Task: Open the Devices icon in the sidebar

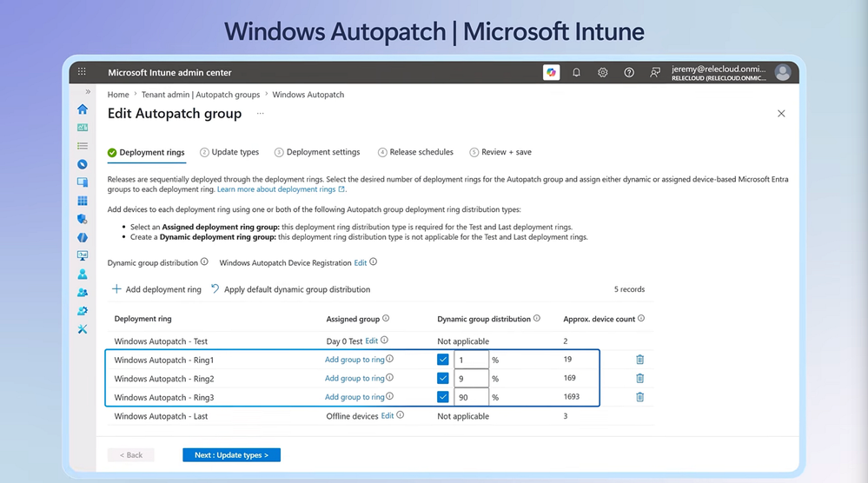Action: [83, 182]
